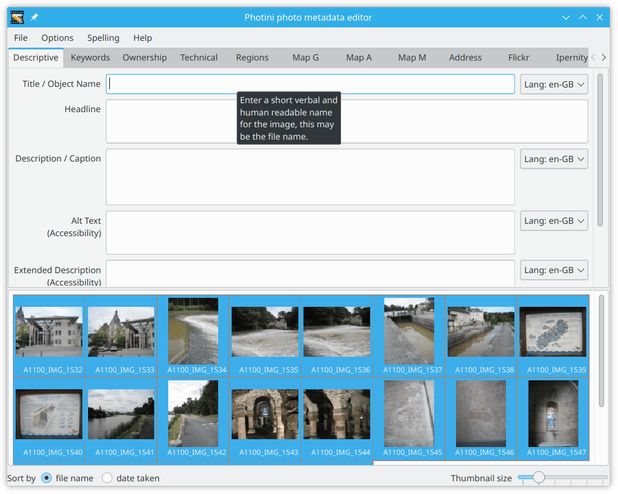The image size is (618, 494).
Task: Select road thumbnail A1100_IMG_1542
Action: pos(193,419)
